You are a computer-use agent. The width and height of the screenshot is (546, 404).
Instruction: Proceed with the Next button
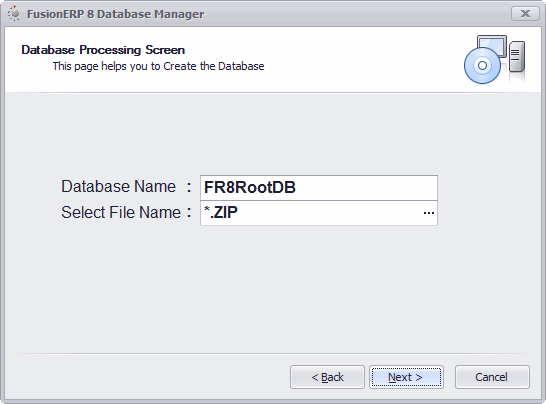[406, 377]
